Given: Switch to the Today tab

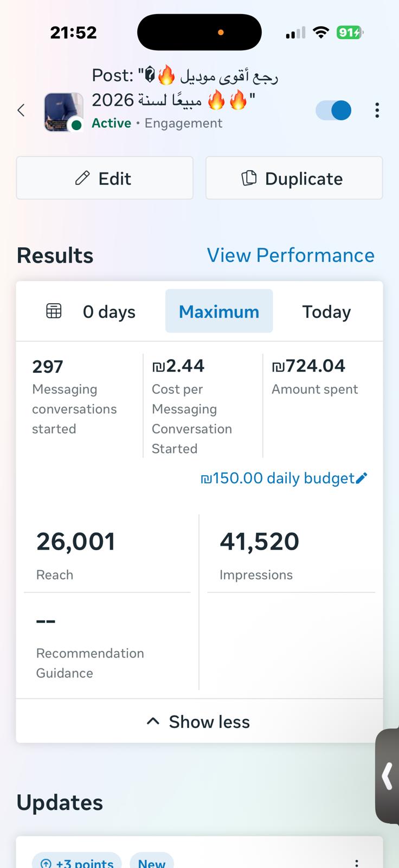Looking at the screenshot, I should point(326,311).
